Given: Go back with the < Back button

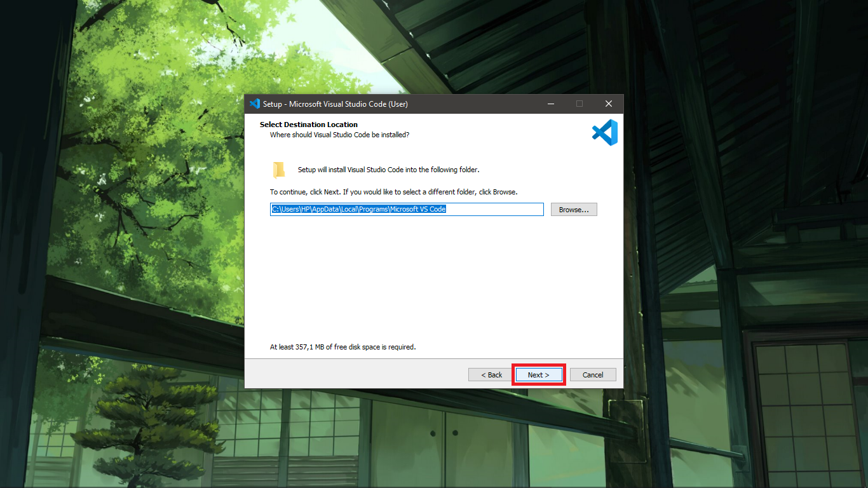Looking at the screenshot, I should click(x=491, y=375).
